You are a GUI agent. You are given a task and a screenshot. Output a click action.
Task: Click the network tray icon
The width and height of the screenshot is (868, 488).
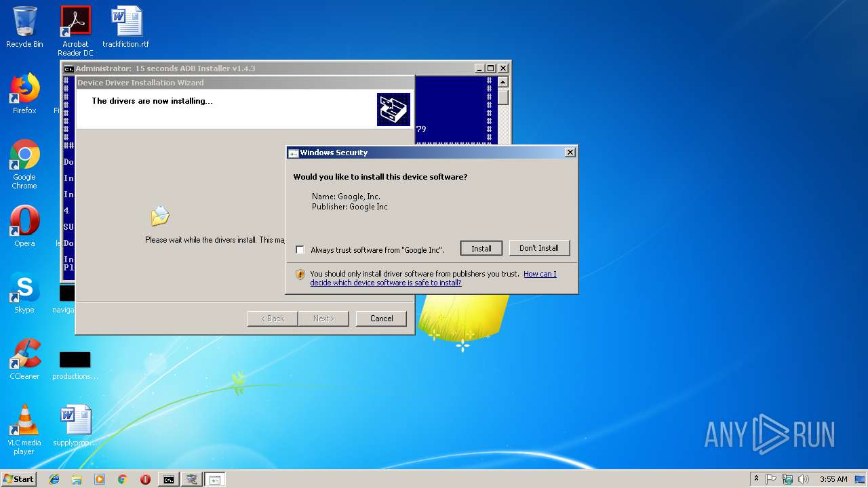(x=787, y=479)
